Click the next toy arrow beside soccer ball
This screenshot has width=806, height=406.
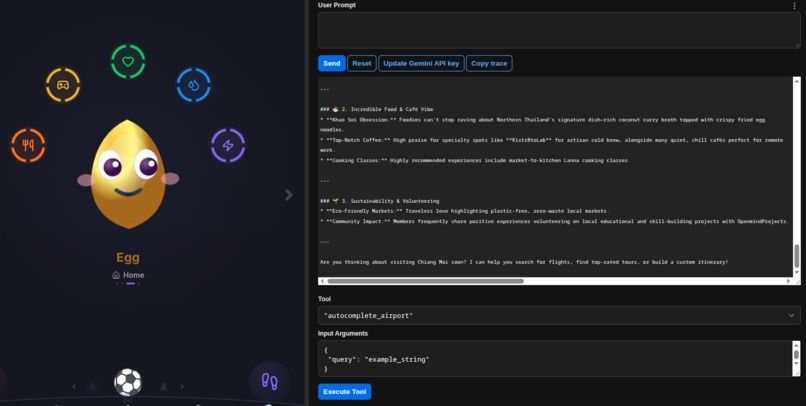click(182, 386)
